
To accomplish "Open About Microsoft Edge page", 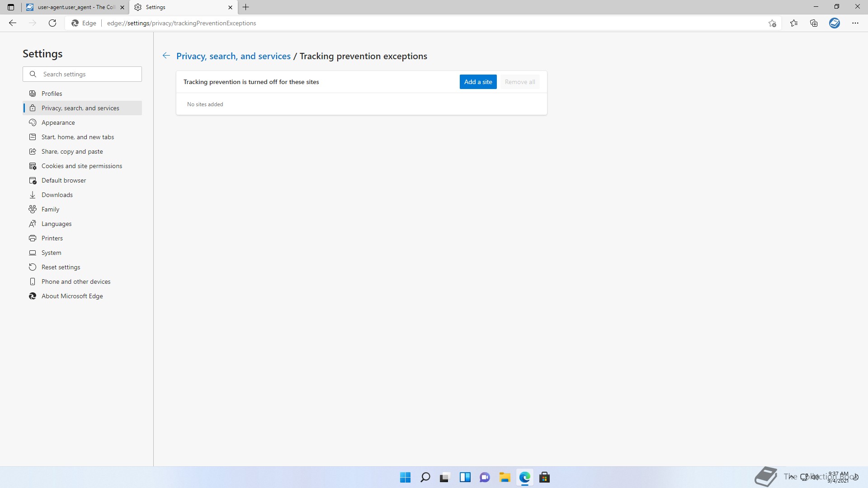I will (72, 296).
